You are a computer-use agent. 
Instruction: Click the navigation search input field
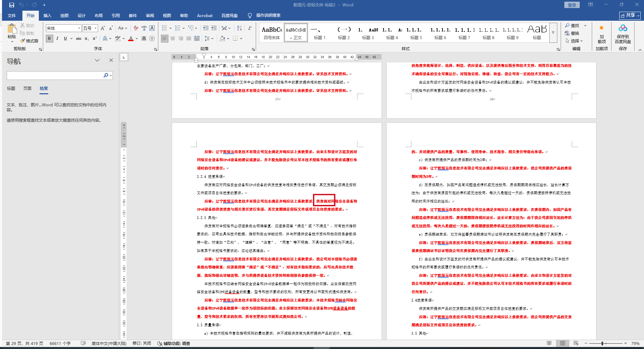pos(55,76)
